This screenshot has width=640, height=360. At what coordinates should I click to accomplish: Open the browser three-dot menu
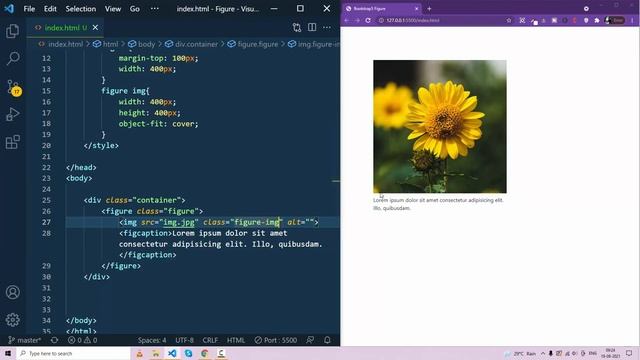point(632,20)
